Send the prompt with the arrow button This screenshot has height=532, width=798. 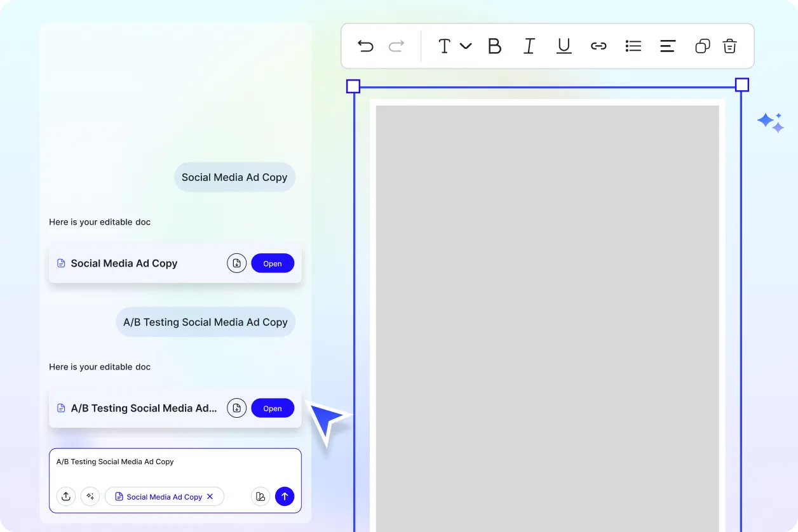pos(285,496)
